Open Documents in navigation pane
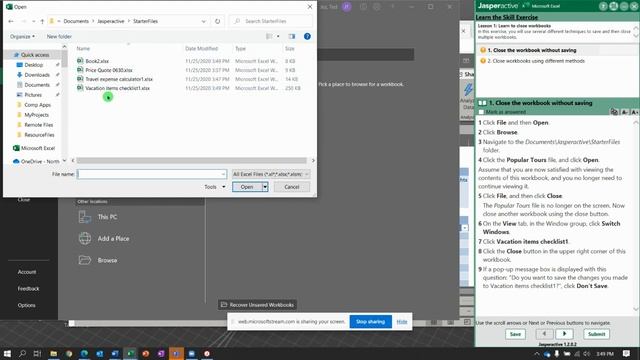This screenshot has height=360, width=640. (x=37, y=85)
